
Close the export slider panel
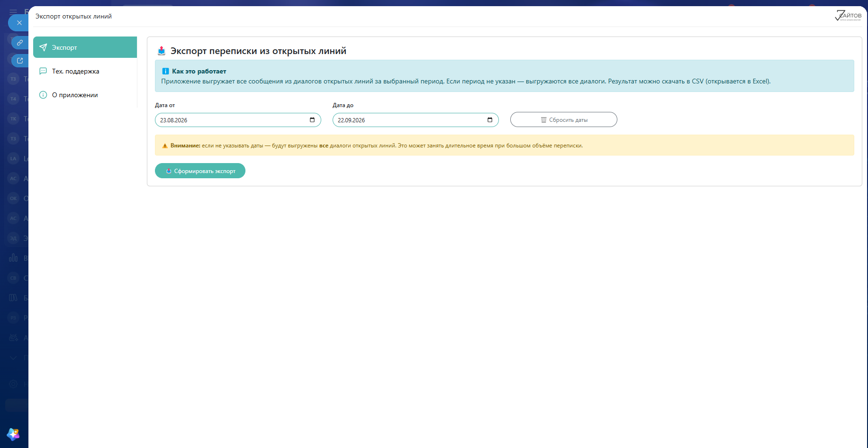[x=19, y=23]
